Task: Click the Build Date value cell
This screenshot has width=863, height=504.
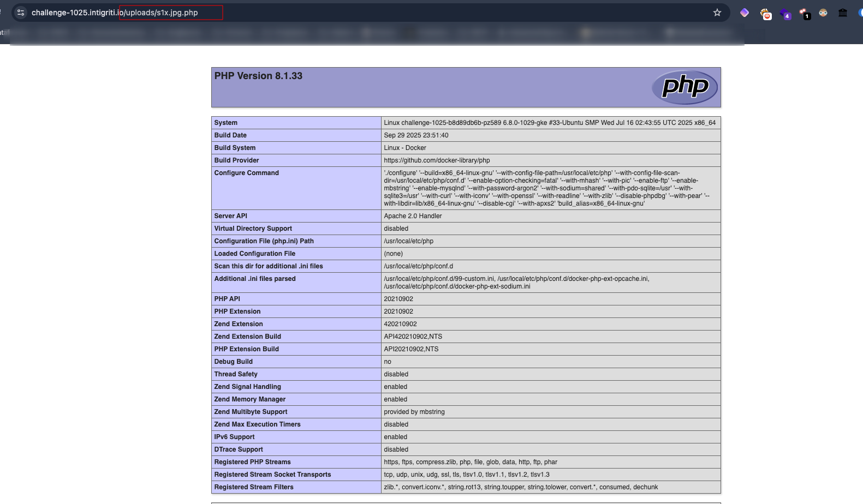Action: pos(416,135)
